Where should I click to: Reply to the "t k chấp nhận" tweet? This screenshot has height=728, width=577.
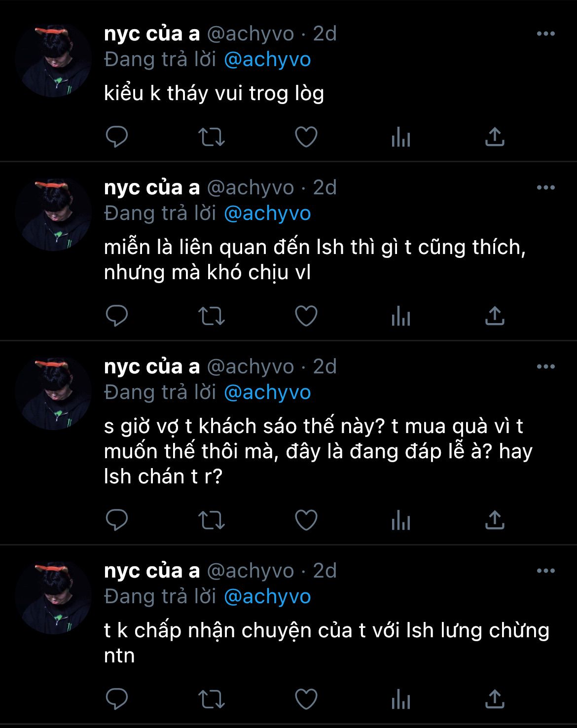[x=117, y=699]
